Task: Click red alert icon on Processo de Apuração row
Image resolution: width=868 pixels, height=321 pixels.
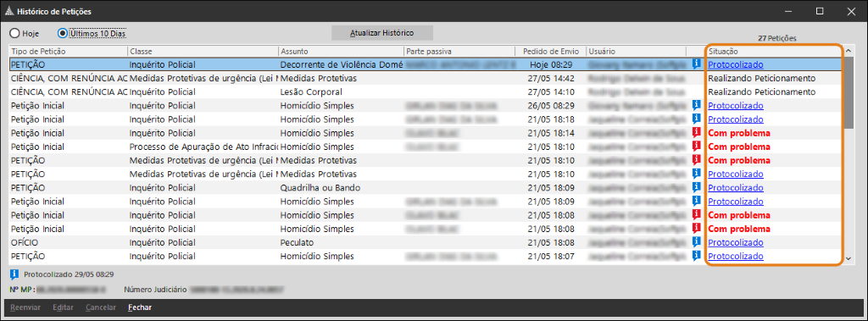Action: click(x=697, y=147)
